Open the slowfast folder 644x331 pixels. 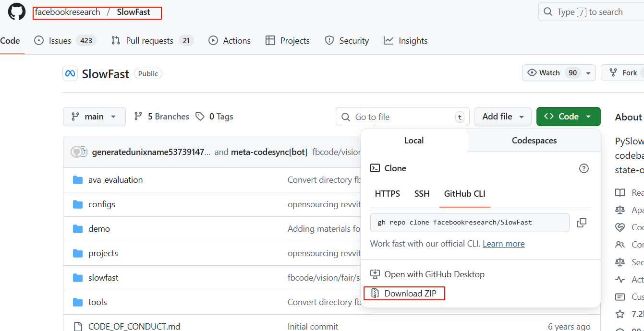point(103,278)
